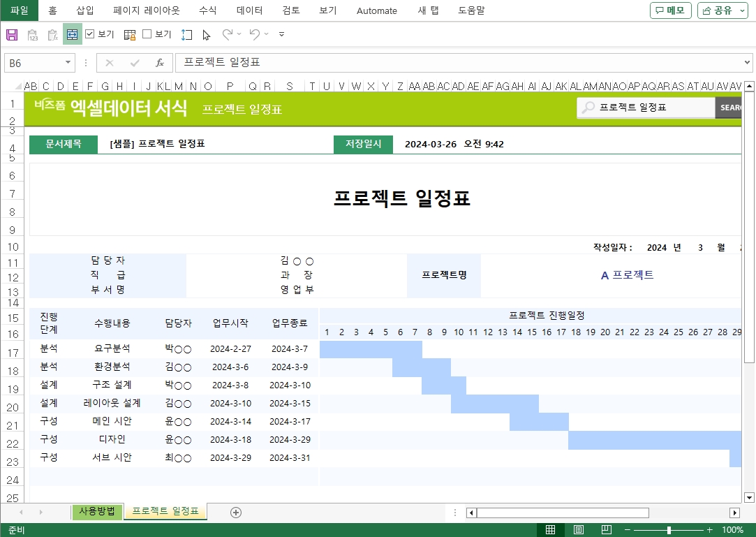Switch to Page Layout view in status bar
The width and height of the screenshot is (756, 537).
(x=579, y=530)
